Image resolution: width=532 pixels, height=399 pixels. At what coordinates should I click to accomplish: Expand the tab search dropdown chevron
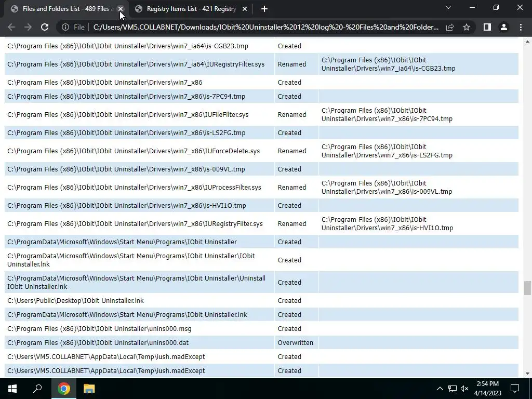[x=448, y=7]
